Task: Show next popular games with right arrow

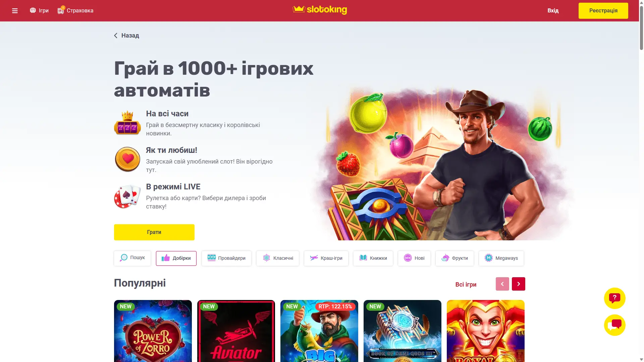Action: (x=518, y=284)
